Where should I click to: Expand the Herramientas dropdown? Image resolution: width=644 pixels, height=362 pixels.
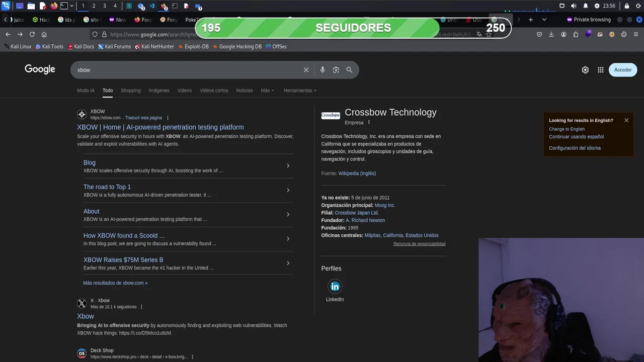coord(300,90)
